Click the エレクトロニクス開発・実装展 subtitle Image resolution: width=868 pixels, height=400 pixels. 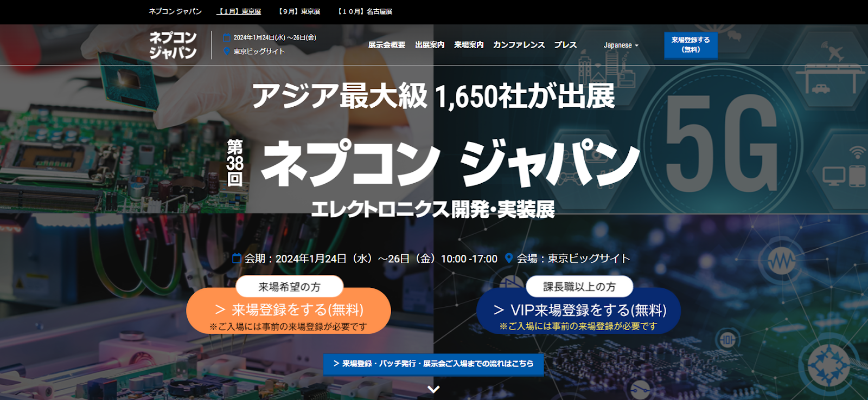(433, 209)
